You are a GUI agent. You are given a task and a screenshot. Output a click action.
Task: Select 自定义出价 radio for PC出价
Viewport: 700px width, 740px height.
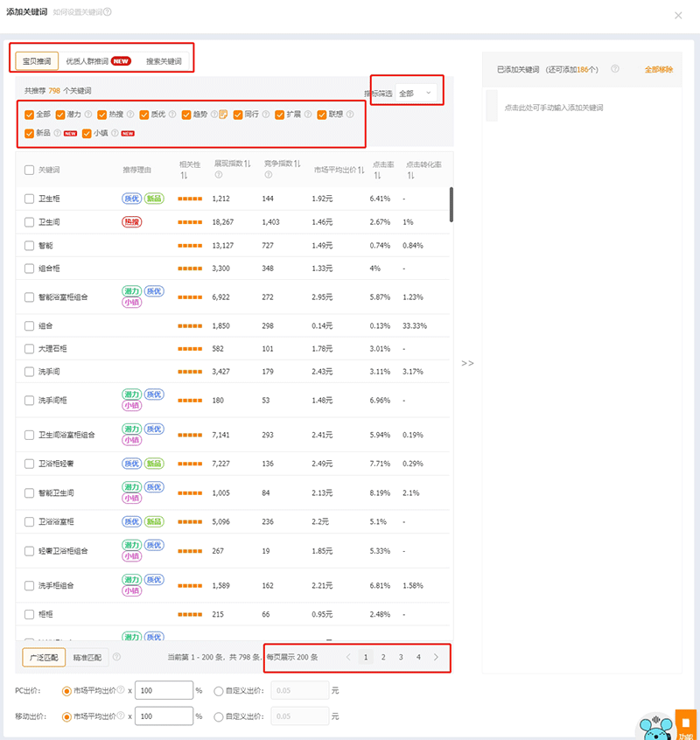pos(219,691)
